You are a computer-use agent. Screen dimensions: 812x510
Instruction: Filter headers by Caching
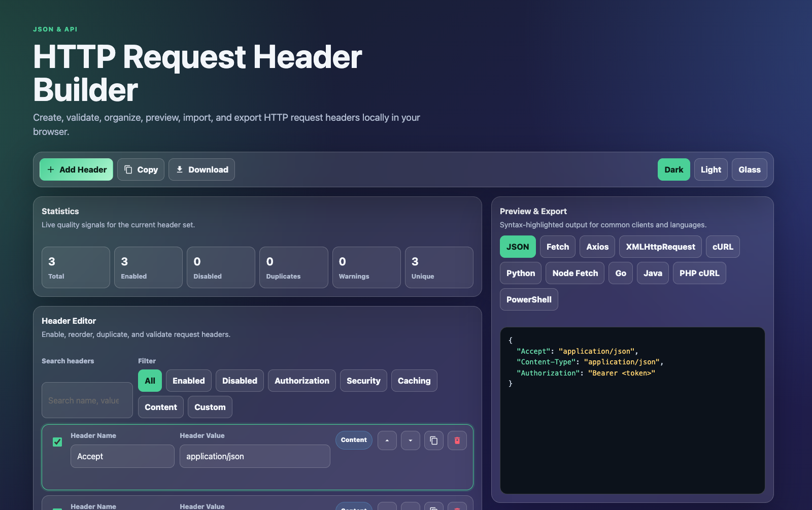click(414, 381)
